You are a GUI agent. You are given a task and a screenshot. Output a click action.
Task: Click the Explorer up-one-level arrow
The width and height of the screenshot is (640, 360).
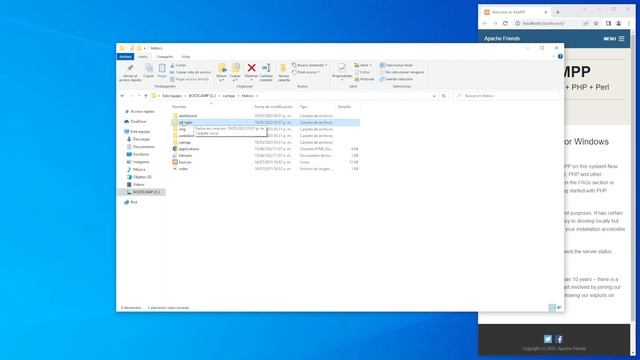pyautogui.click(x=146, y=96)
